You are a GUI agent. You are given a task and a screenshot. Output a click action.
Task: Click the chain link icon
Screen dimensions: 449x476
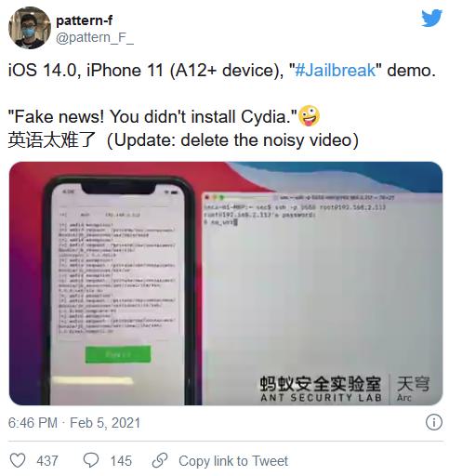coord(160,460)
